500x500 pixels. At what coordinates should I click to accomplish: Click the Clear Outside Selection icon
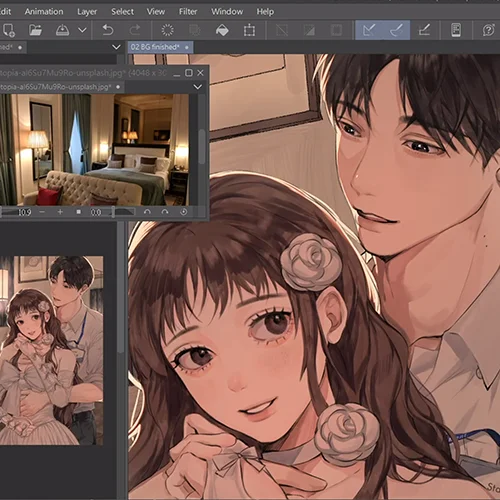coord(195,30)
